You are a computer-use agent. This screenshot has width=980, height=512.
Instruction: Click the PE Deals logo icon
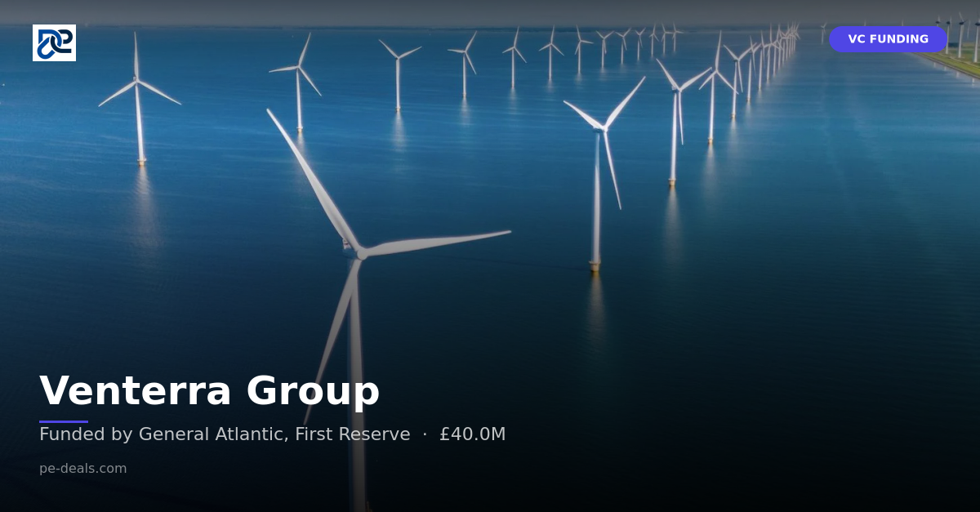point(54,42)
